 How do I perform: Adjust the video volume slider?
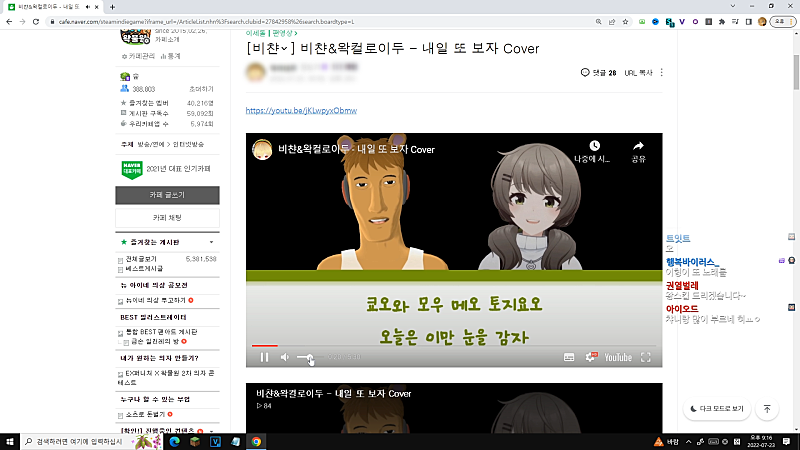[x=309, y=358]
